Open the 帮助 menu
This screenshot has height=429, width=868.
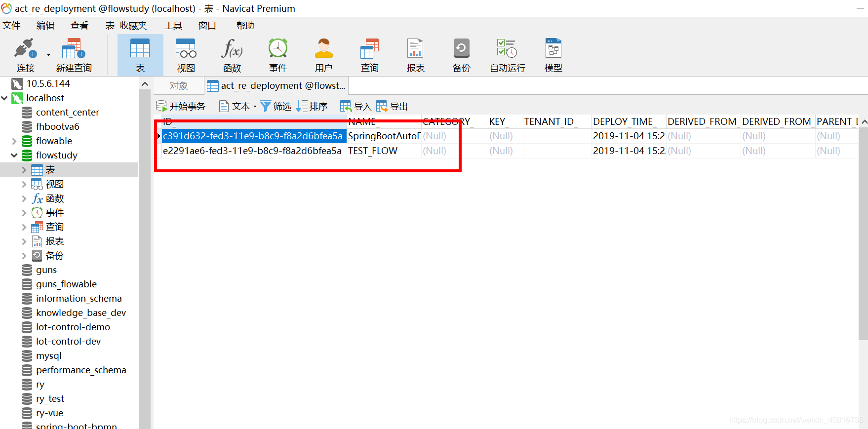tap(245, 25)
